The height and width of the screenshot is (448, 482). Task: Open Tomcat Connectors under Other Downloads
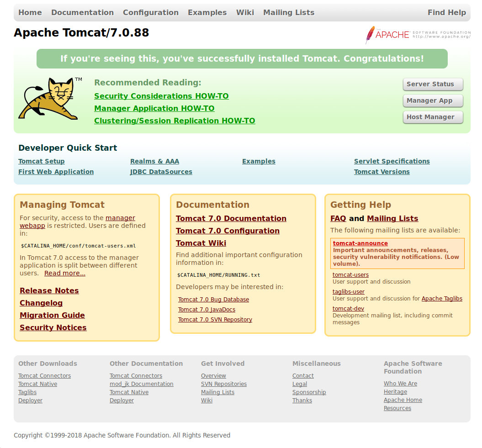click(45, 376)
